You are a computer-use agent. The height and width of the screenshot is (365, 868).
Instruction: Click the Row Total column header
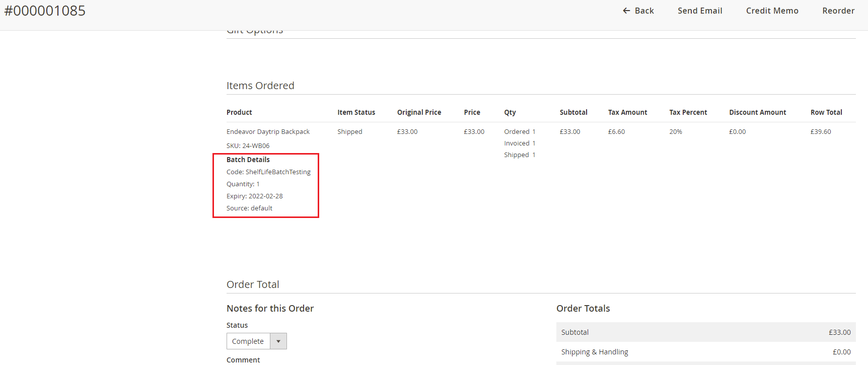tap(826, 112)
